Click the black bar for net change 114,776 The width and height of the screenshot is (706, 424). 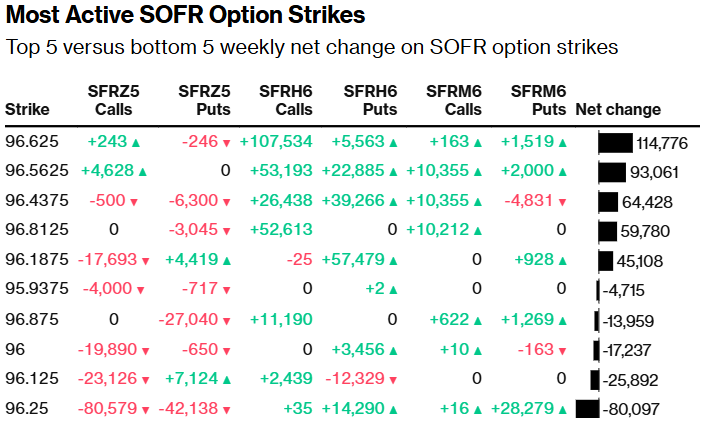615,143
